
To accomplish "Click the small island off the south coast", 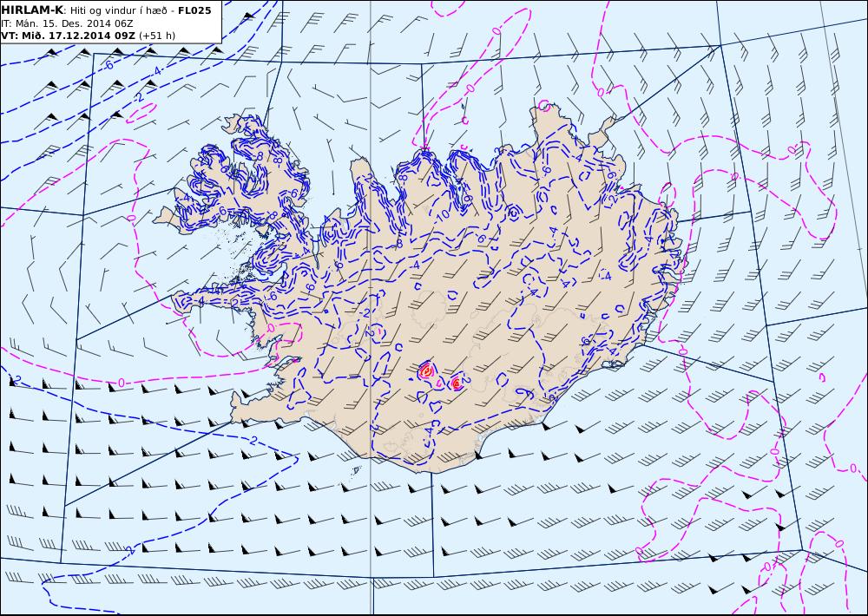I will pyautogui.click(x=356, y=470).
